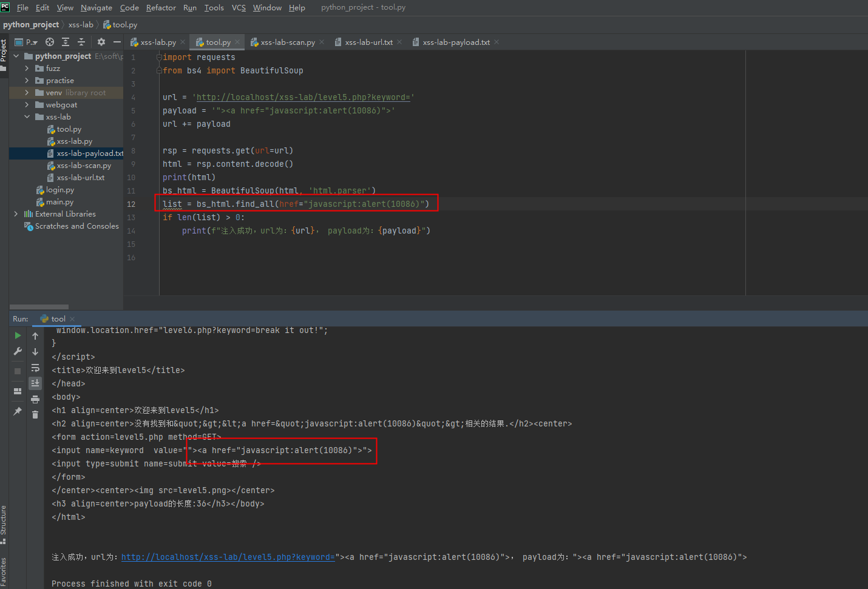868x589 pixels.
Task: Select login.py in the project tree
Action: [55, 190]
